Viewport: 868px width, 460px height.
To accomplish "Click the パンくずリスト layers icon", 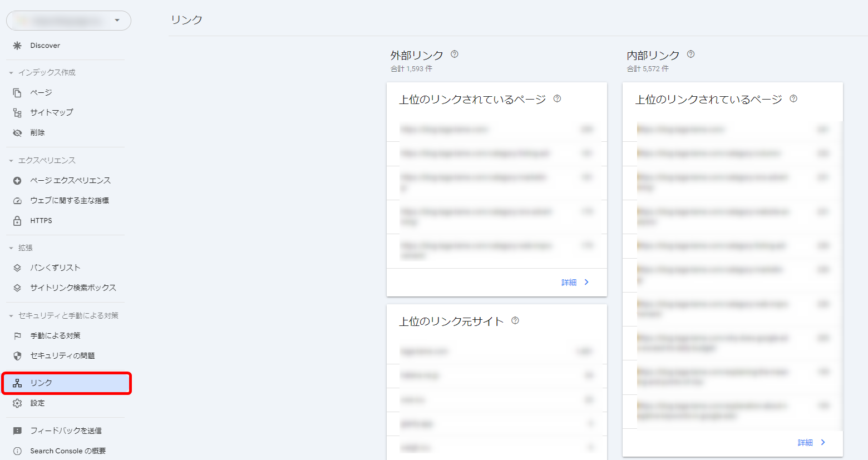I will point(17,268).
